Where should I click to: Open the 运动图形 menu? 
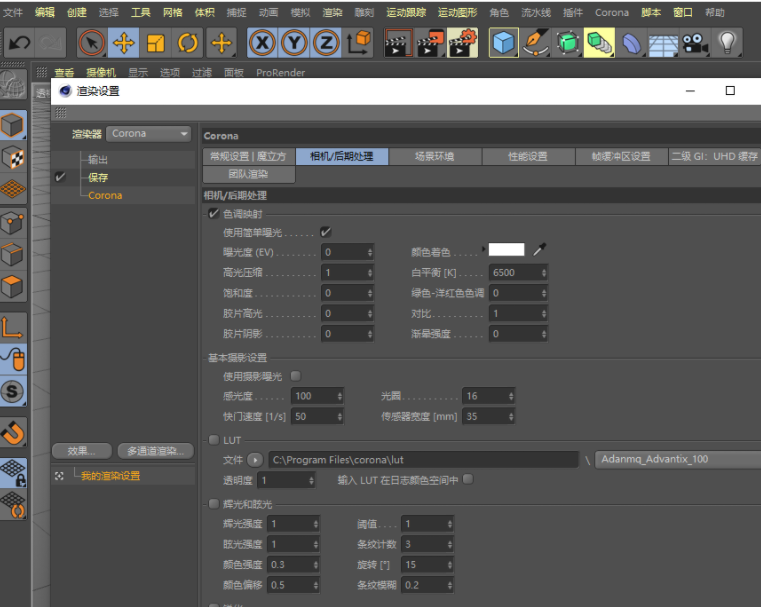tap(457, 13)
